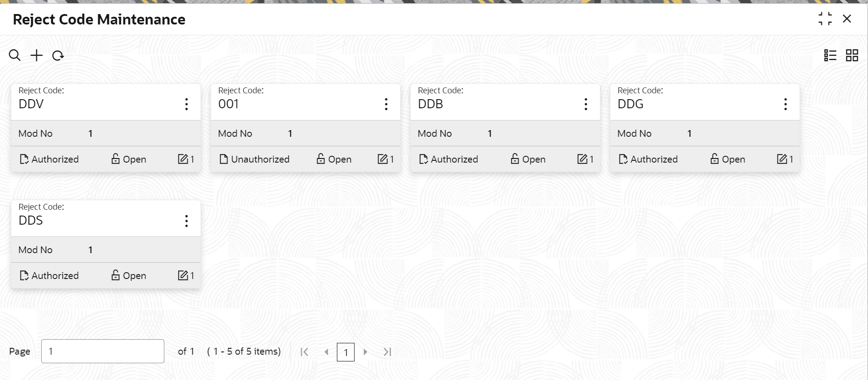The width and height of the screenshot is (868, 380).
Task: Go to the first page of results
Action: pos(304,352)
